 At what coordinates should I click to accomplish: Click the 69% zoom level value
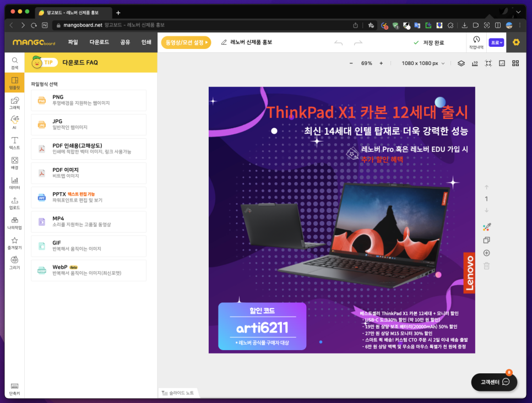[x=366, y=63]
